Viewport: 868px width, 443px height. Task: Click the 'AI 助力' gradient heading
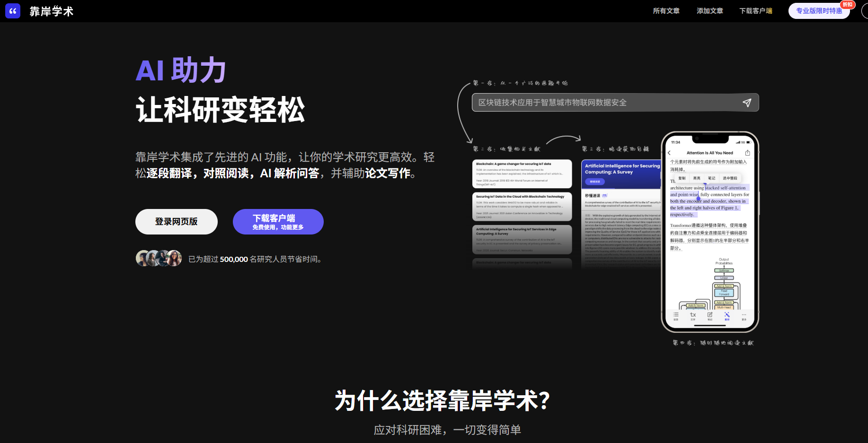181,70
